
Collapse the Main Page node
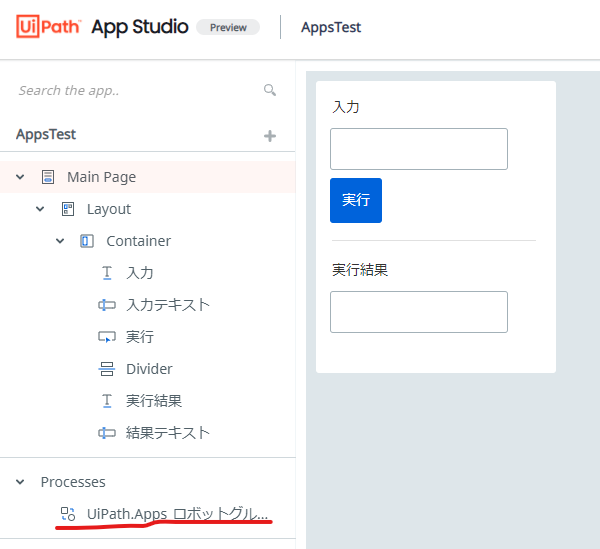coord(20,177)
